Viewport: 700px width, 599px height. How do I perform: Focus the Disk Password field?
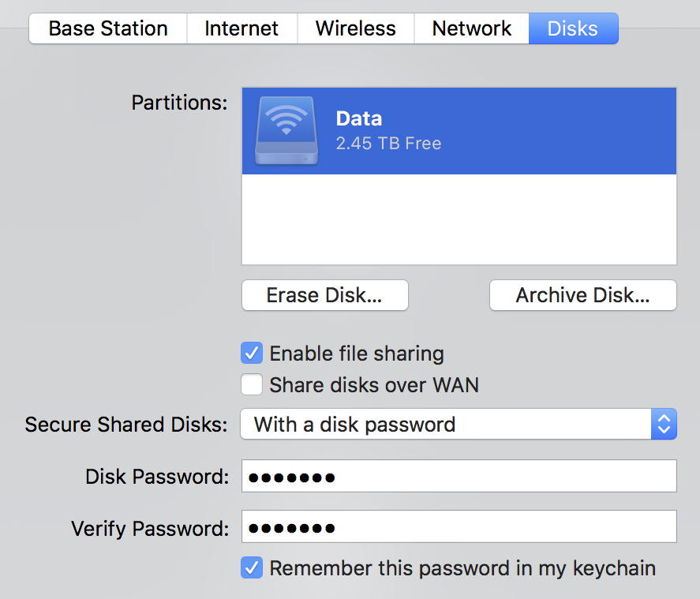pyautogui.click(x=459, y=477)
